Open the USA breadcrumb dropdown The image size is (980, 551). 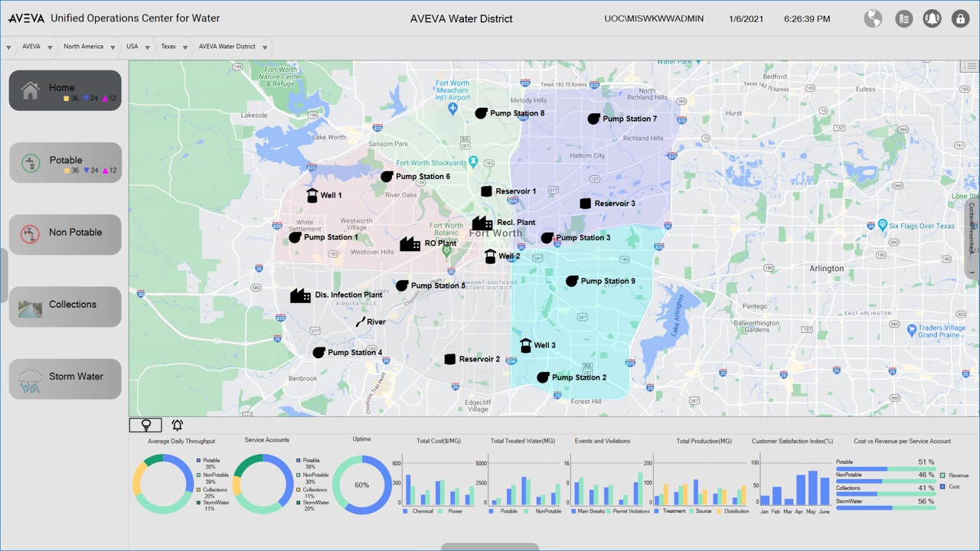(148, 47)
